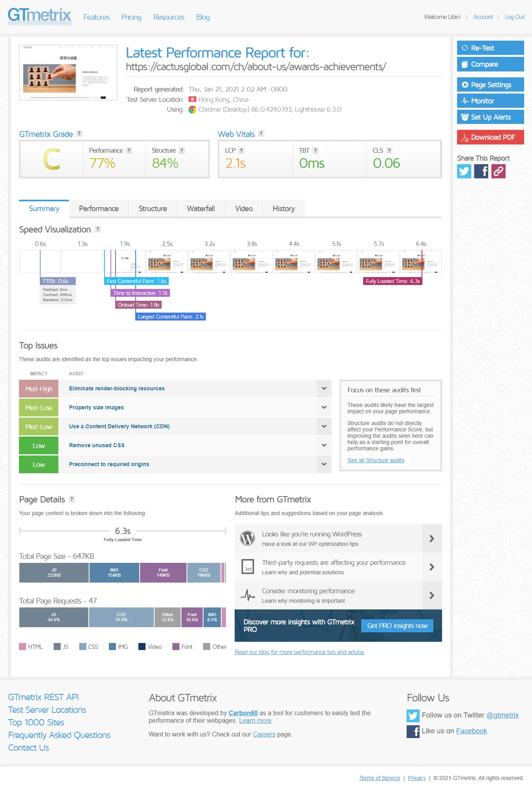Open Page Settings
Viewport: 532px width, 789px height.
[490, 85]
